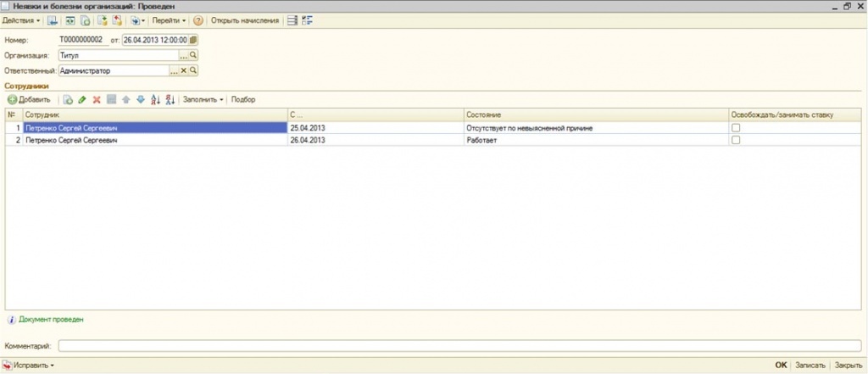
Task: Toggle the checkbox in the second employee row
Action: click(736, 140)
